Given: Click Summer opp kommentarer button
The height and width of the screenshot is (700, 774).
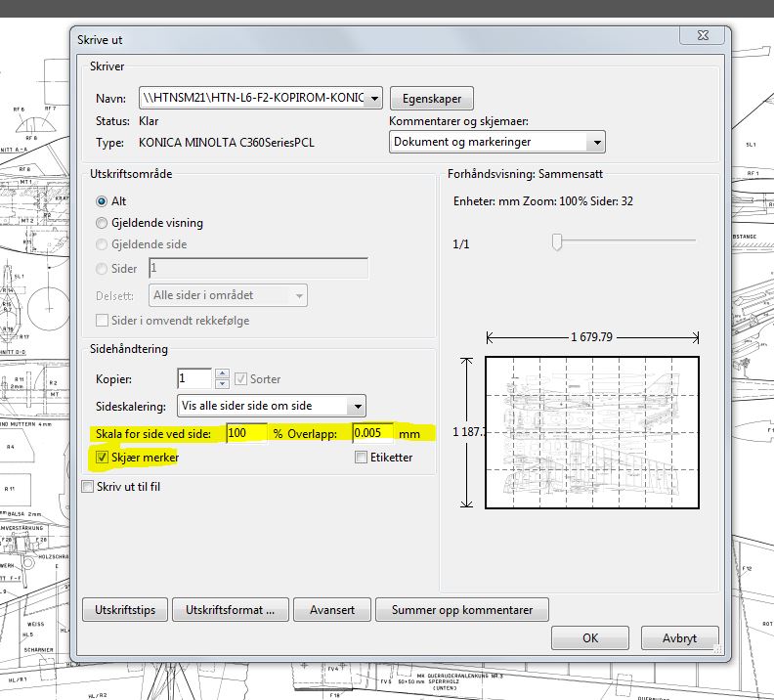Looking at the screenshot, I should point(462,610).
